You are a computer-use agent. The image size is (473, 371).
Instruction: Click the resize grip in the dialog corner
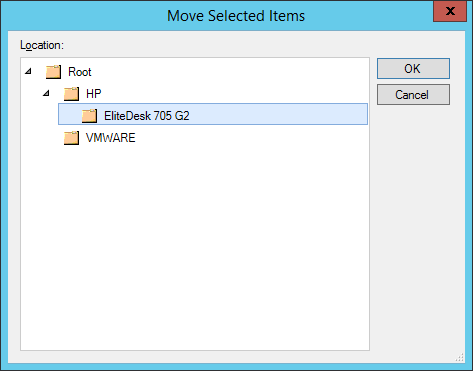[460, 358]
